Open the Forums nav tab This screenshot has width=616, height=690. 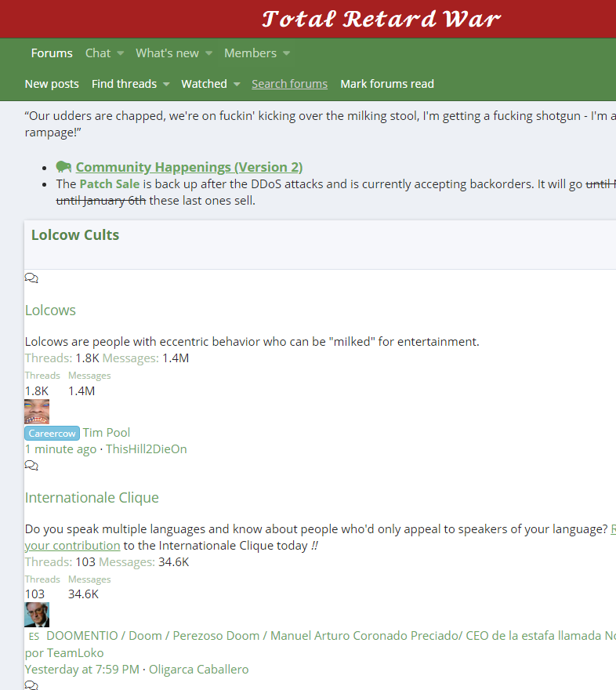coord(52,53)
